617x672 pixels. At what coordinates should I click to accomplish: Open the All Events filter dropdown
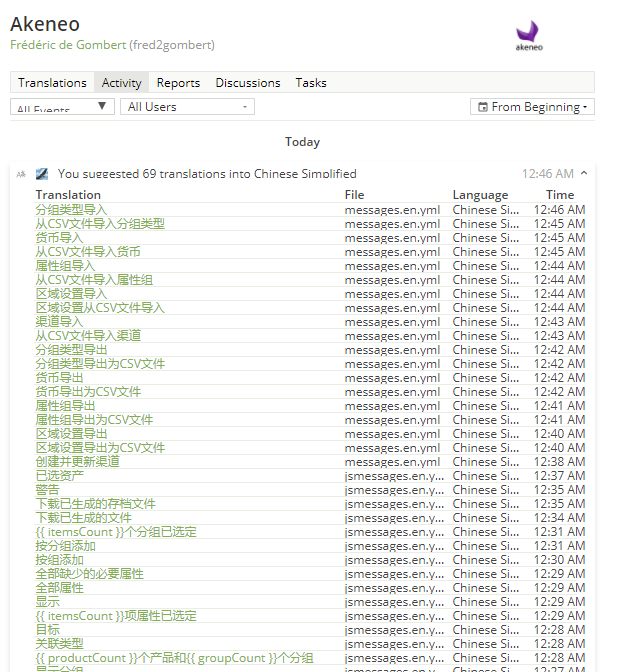click(x=62, y=107)
